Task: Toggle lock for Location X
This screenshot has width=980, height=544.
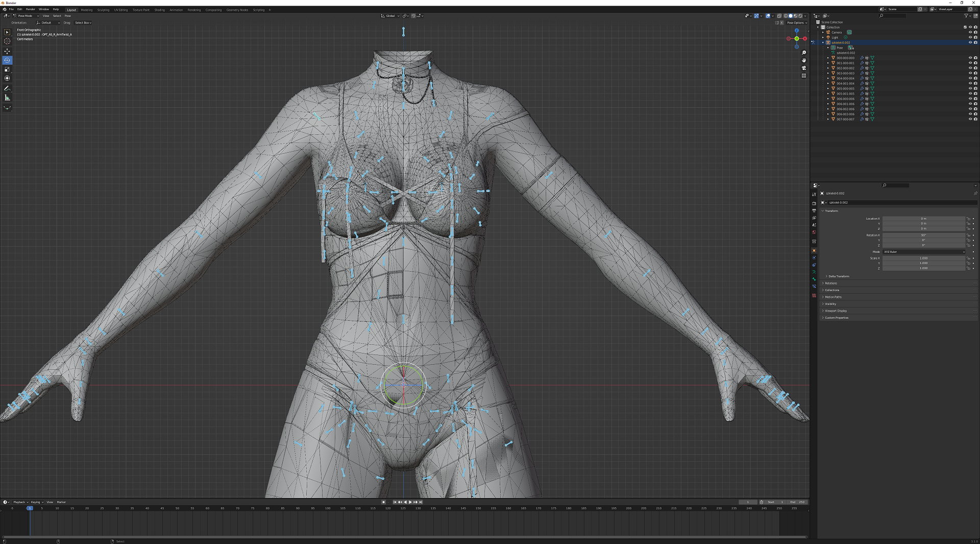Action: coord(968,219)
